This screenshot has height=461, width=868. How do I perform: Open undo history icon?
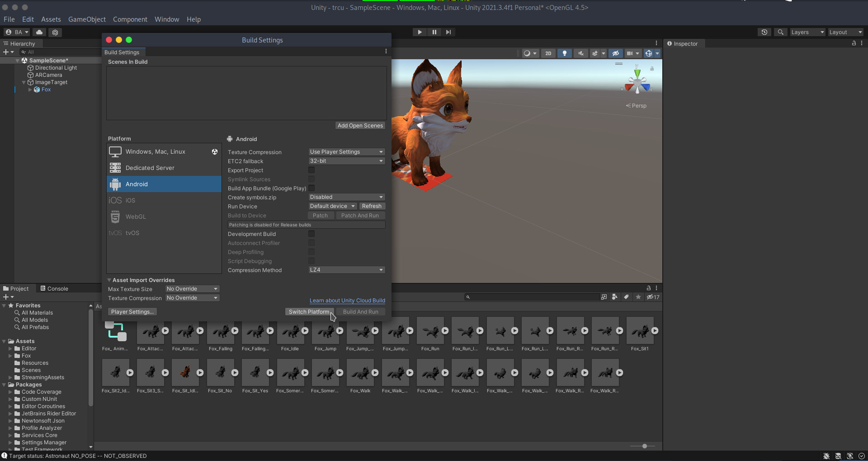point(764,32)
